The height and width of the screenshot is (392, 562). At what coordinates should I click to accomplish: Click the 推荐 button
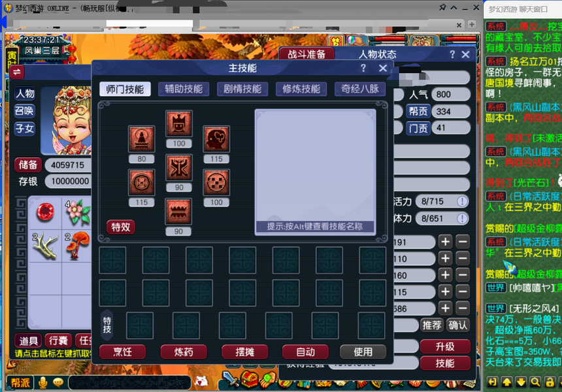[x=431, y=325]
